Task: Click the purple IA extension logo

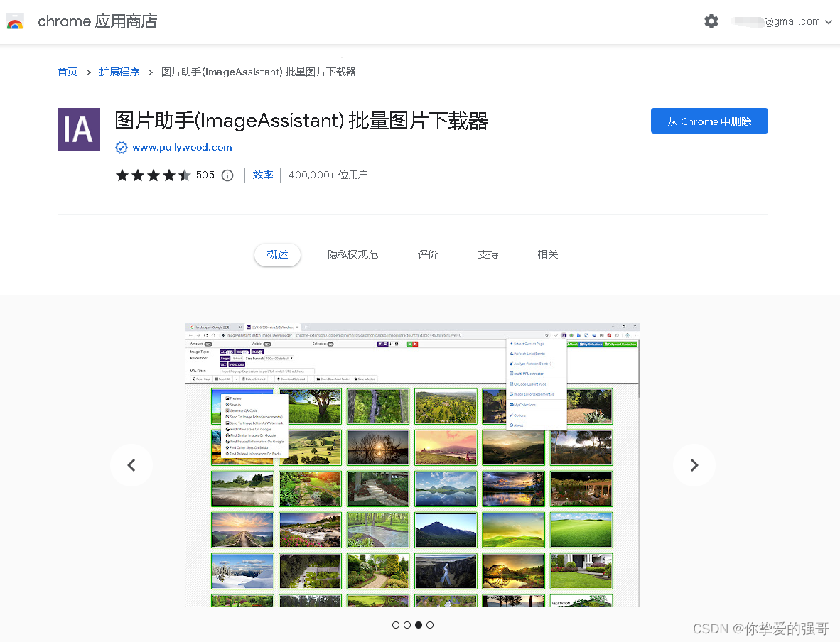Action: point(79,129)
